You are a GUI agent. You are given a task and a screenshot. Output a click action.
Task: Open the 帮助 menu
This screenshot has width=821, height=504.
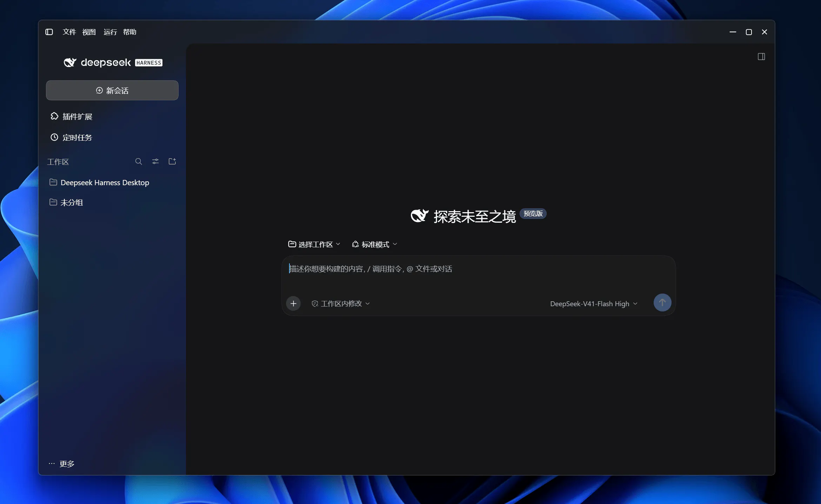coord(129,32)
